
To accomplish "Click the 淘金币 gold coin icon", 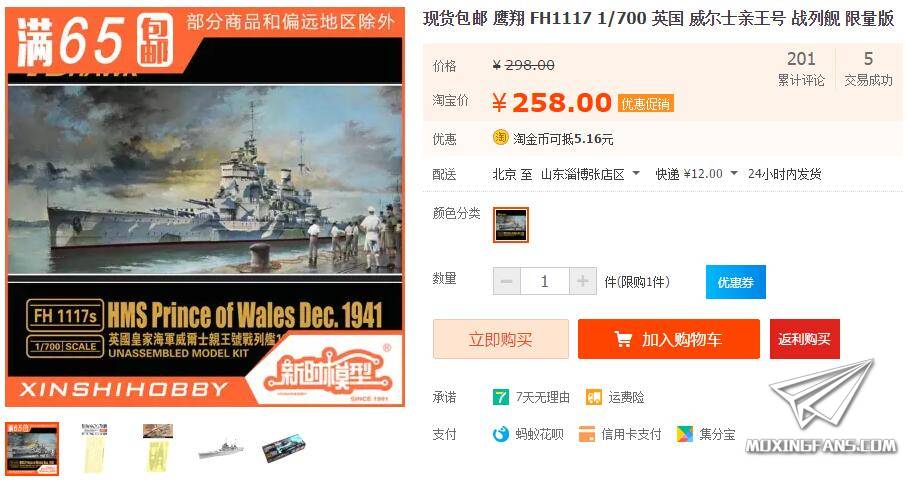I will click(500, 138).
